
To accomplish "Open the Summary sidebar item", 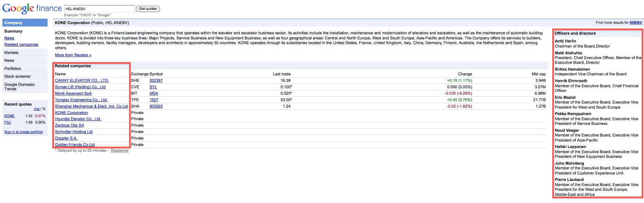I will pyautogui.click(x=13, y=31).
